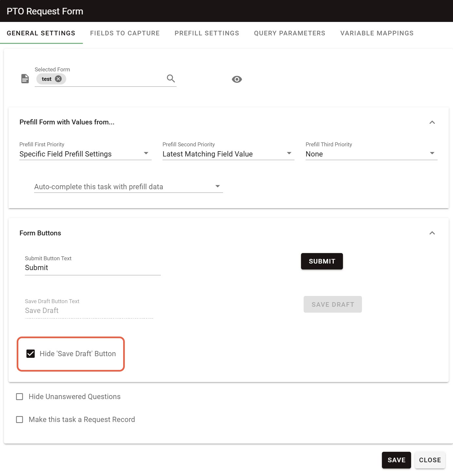Open Prefill Third Priority dropdown

coord(371,154)
